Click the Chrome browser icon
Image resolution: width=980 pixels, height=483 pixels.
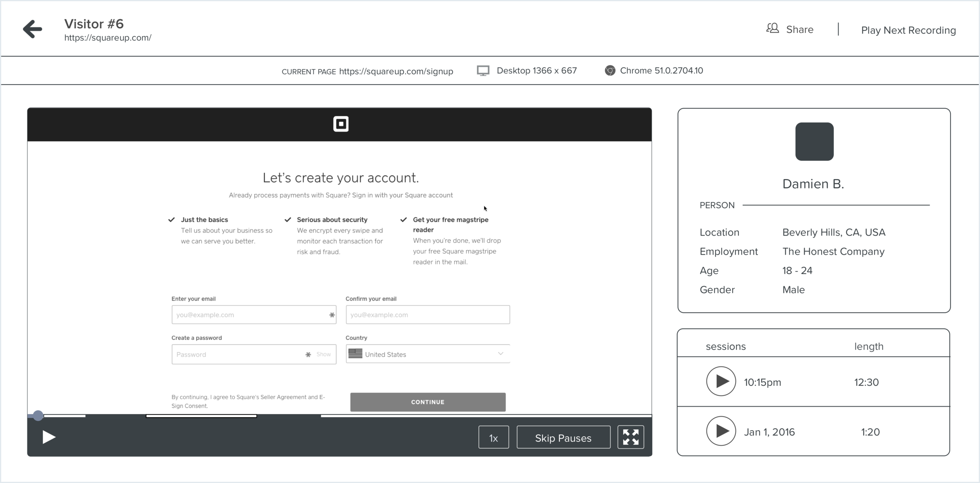[x=610, y=71]
